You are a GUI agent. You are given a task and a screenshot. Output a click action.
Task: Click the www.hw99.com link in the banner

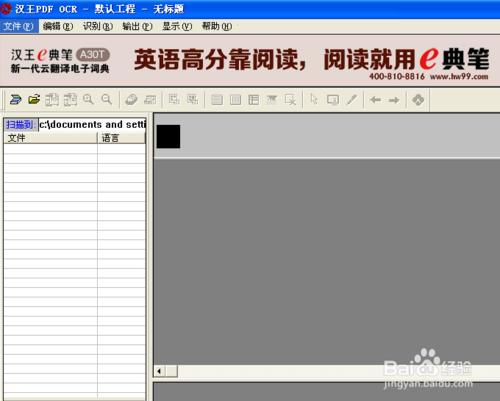(x=459, y=77)
